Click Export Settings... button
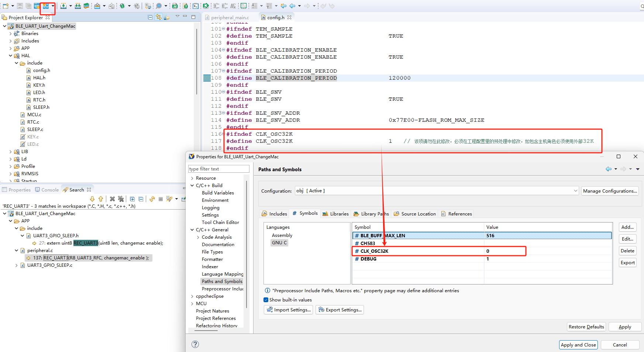This screenshot has height=352, width=644. coord(340,310)
